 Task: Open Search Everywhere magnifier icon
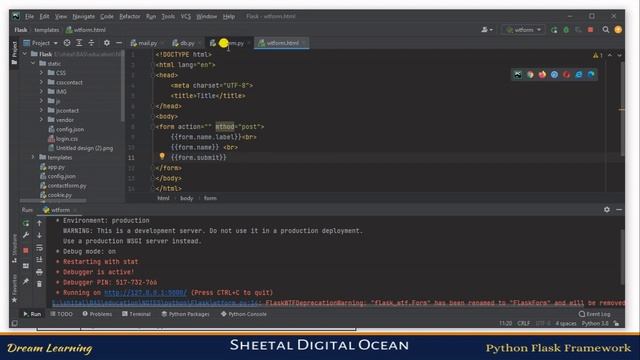(x=606, y=30)
